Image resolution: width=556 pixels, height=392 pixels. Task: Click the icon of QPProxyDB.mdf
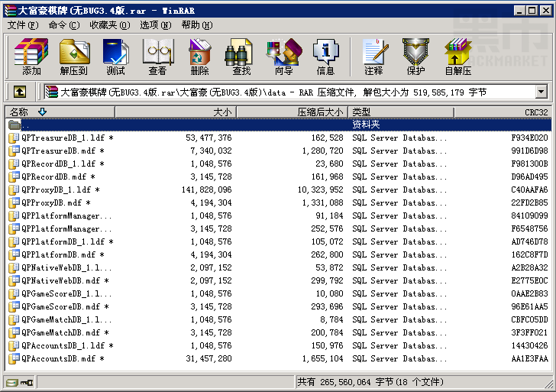[14, 202]
